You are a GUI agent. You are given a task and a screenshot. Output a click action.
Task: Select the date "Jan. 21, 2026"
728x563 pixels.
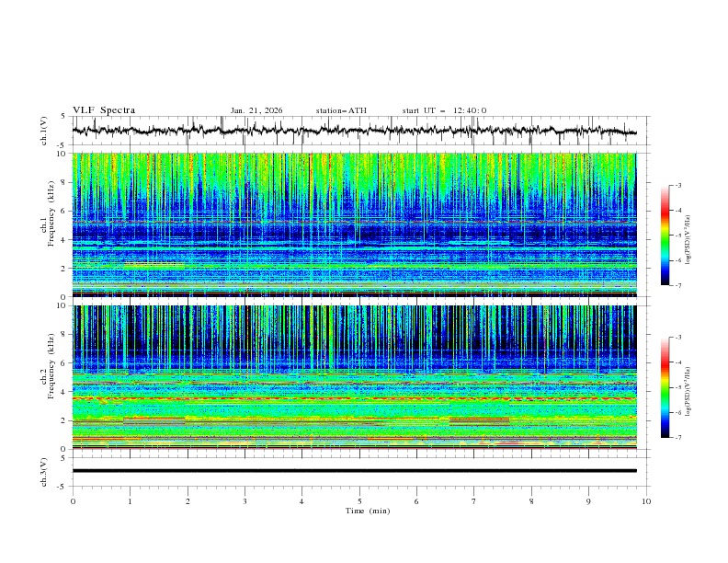pyautogui.click(x=256, y=110)
